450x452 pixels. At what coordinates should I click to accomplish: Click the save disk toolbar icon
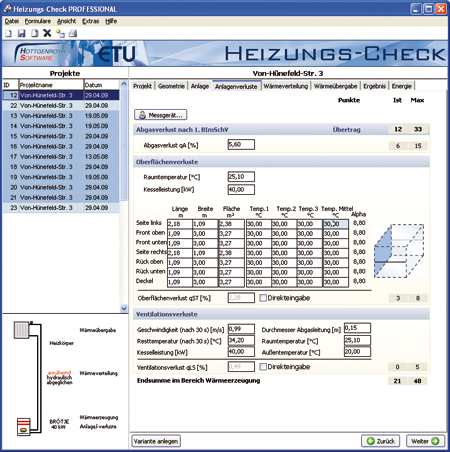click(21, 33)
